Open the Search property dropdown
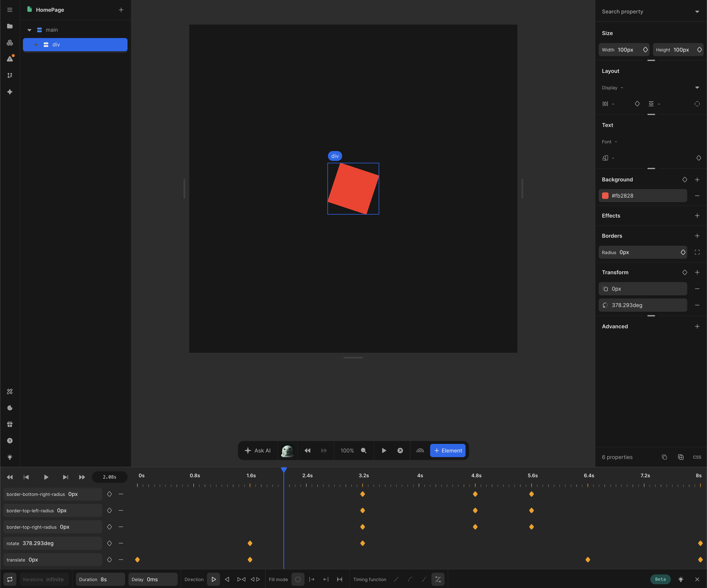The width and height of the screenshot is (707, 588). [697, 12]
